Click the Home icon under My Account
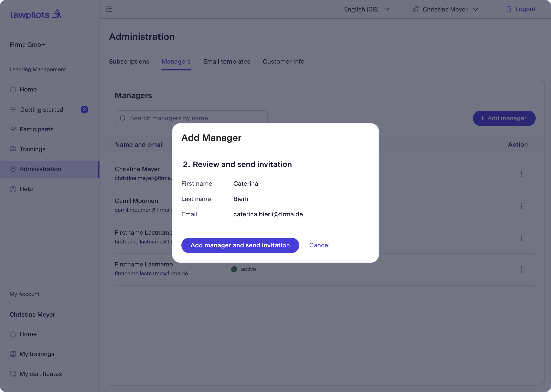 [13, 334]
